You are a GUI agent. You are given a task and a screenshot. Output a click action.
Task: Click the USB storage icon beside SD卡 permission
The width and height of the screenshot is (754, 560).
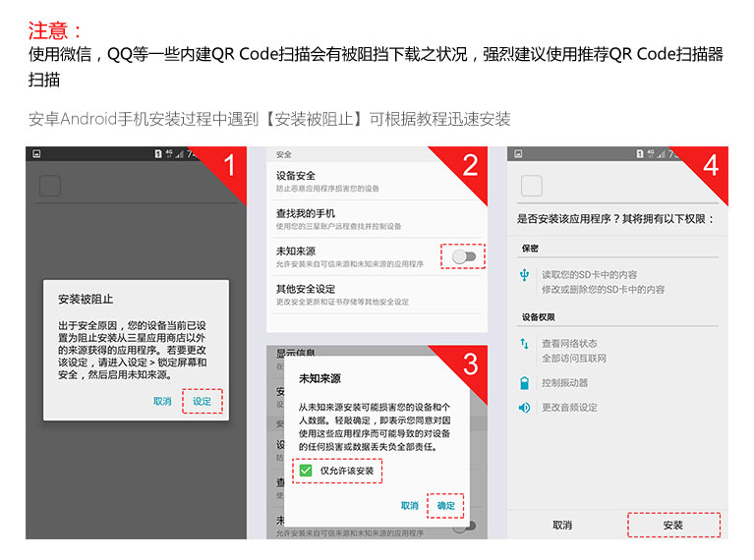pos(525,275)
